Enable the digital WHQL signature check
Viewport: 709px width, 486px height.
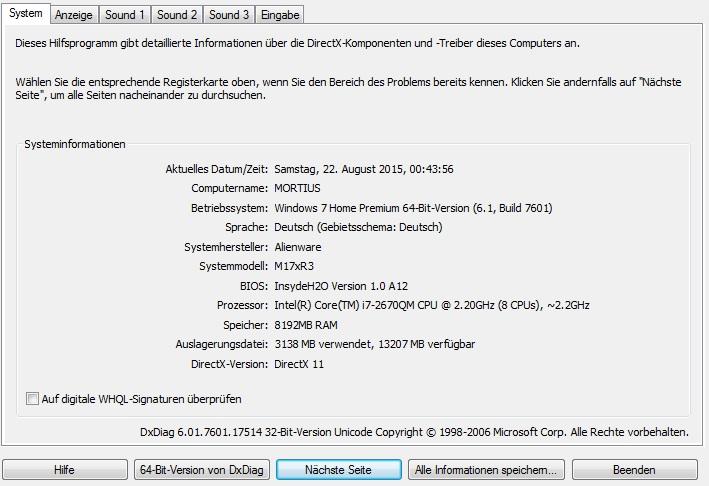tap(33, 399)
